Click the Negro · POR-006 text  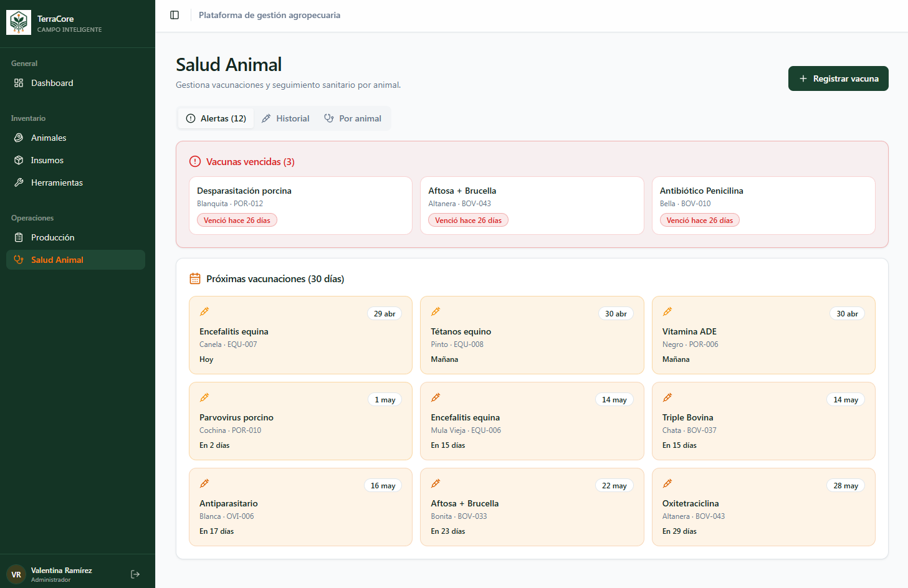pyautogui.click(x=690, y=344)
